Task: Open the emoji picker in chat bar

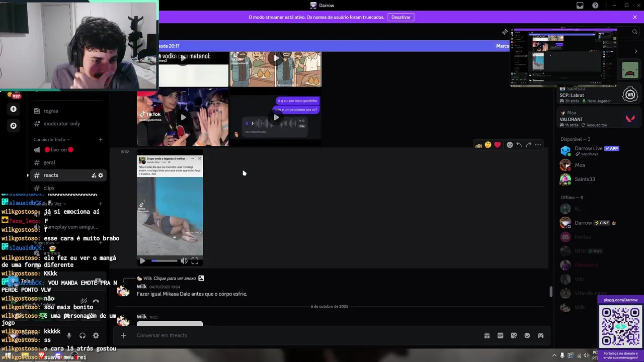Action: 527,335
